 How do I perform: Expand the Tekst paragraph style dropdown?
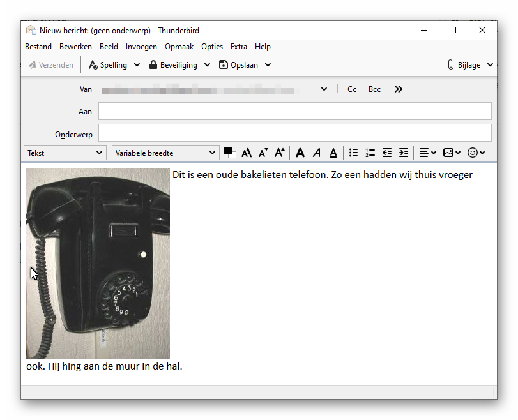point(65,153)
